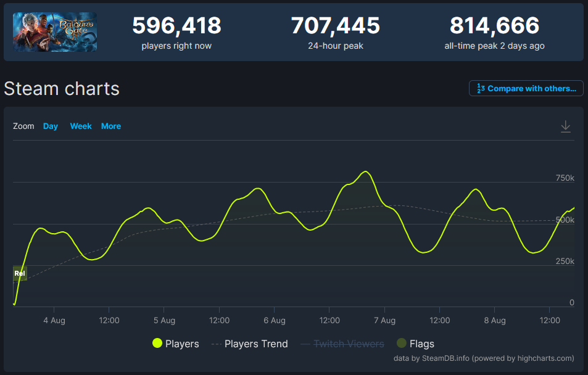Click the Baldur's Gate game thumbnail

point(55,32)
